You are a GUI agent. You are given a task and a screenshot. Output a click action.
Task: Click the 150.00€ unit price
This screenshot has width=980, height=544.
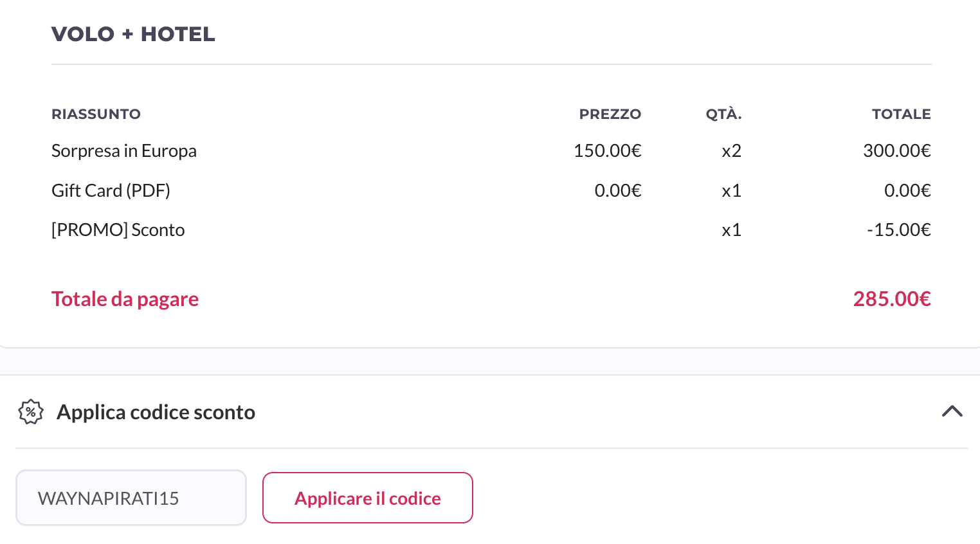pyautogui.click(x=607, y=151)
